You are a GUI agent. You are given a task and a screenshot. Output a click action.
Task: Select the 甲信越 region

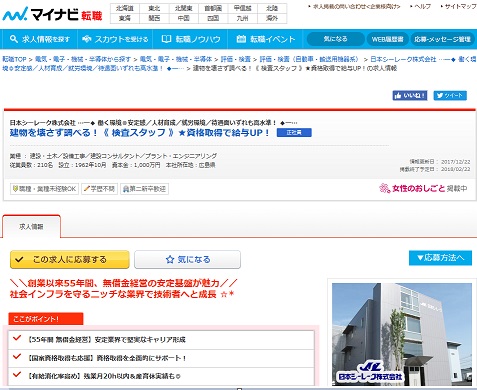tap(243, 8)
